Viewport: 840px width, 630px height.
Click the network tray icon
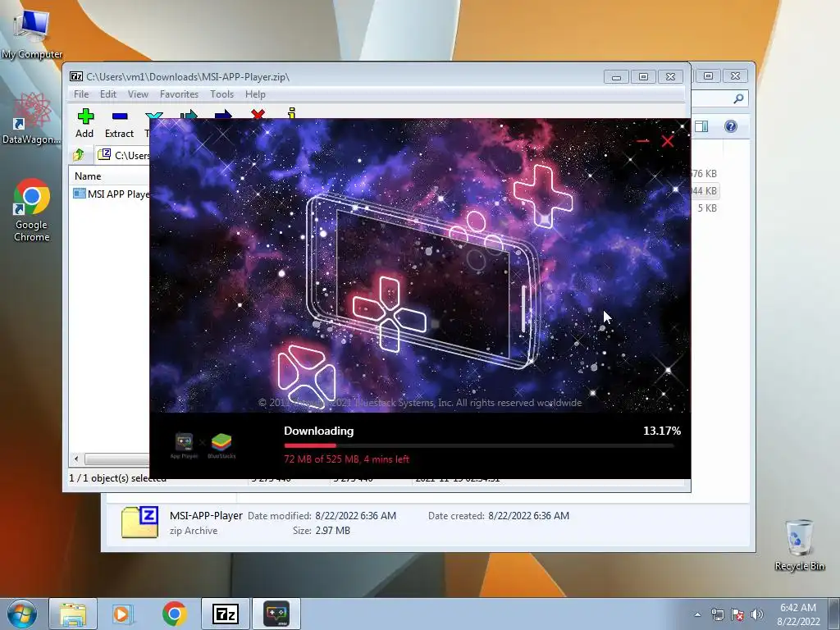click(x=717, y=614)
